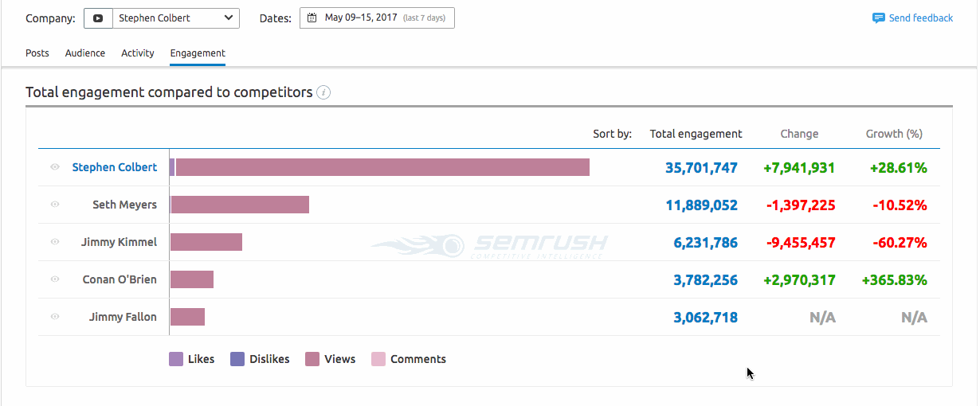Hide Seth Meyers using eye icon
This screenshot has height=406, width=980.
[x=55, y=205]
